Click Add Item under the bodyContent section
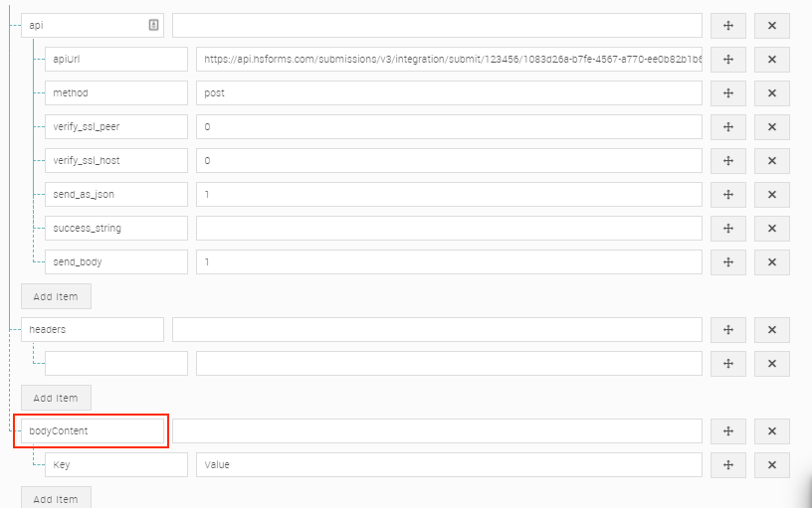812x508 pixels. click(x=56, y=497)
